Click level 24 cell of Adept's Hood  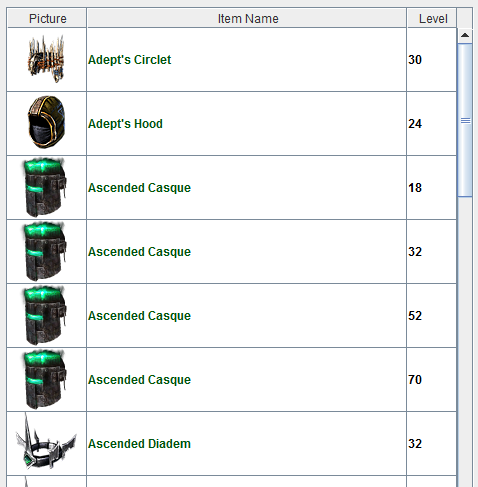[431, 124]
